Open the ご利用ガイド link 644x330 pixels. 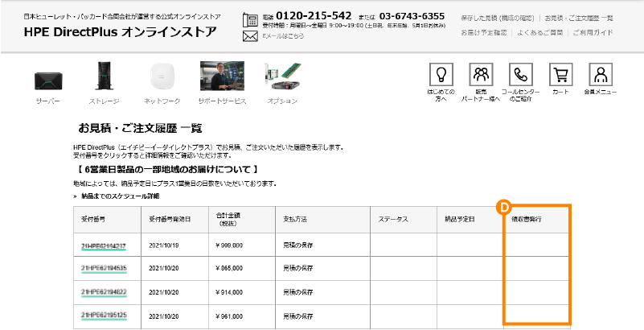click(593, 32)
